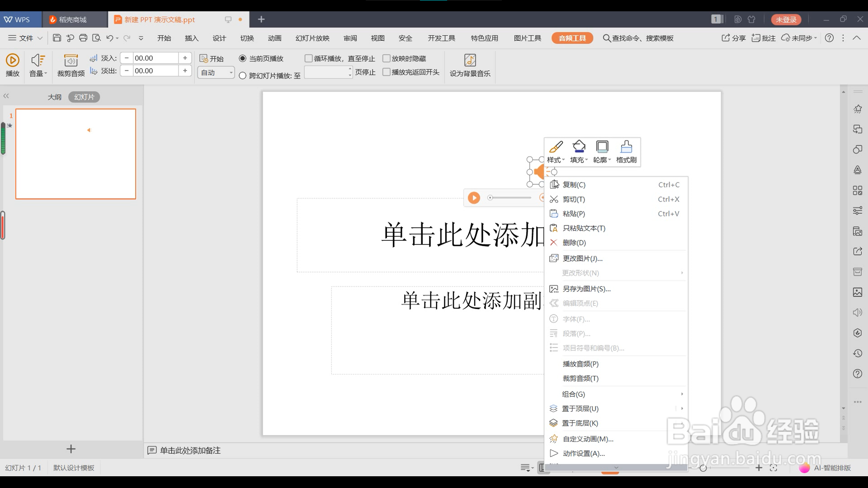868x488 pixels.
Task: Click the zoom slider handle in status bar
Action: tap(703, 468)
